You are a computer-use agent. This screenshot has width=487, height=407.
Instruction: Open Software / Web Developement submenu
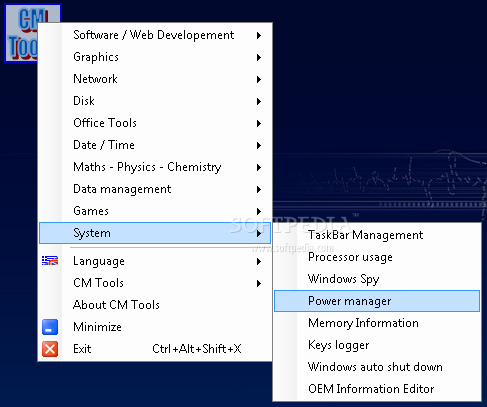point(155,35)
